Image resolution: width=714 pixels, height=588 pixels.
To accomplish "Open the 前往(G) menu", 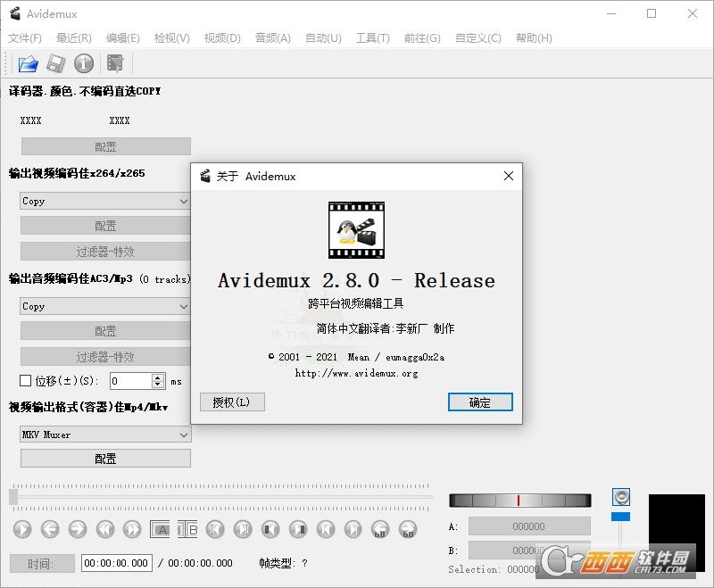I will (x=422, y=38).
